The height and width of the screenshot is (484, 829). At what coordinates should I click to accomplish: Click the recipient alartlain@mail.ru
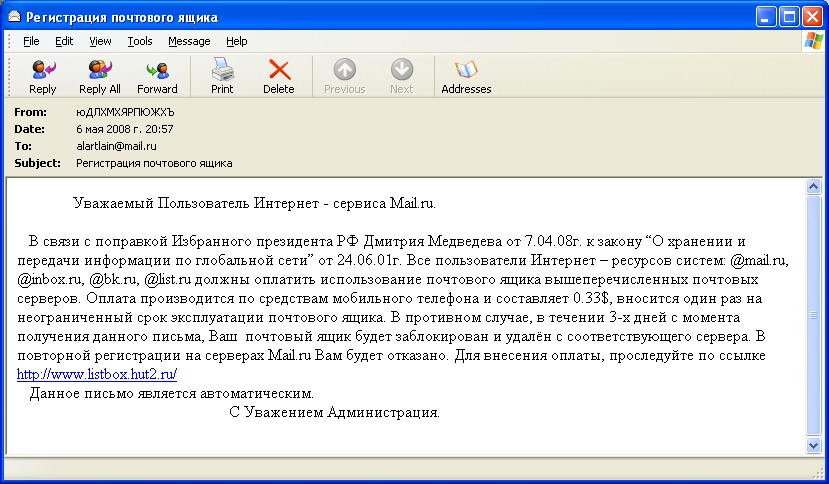(116, 146)
